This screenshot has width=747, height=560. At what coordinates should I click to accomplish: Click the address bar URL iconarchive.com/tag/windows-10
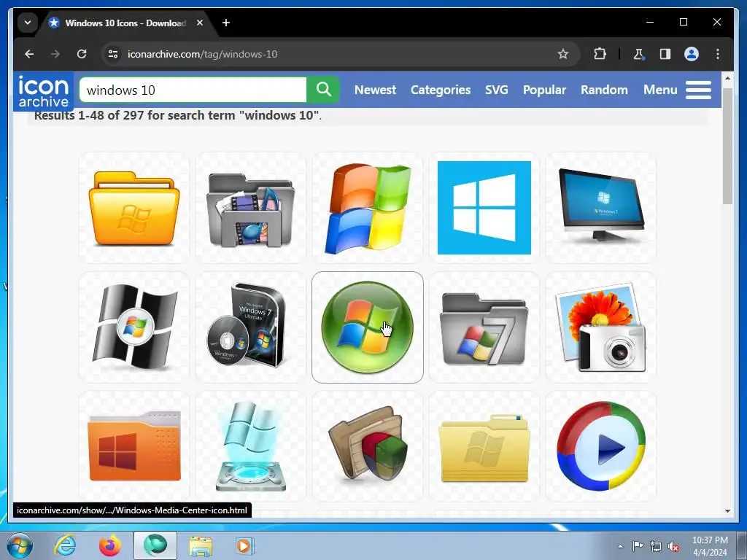[202, 54]
